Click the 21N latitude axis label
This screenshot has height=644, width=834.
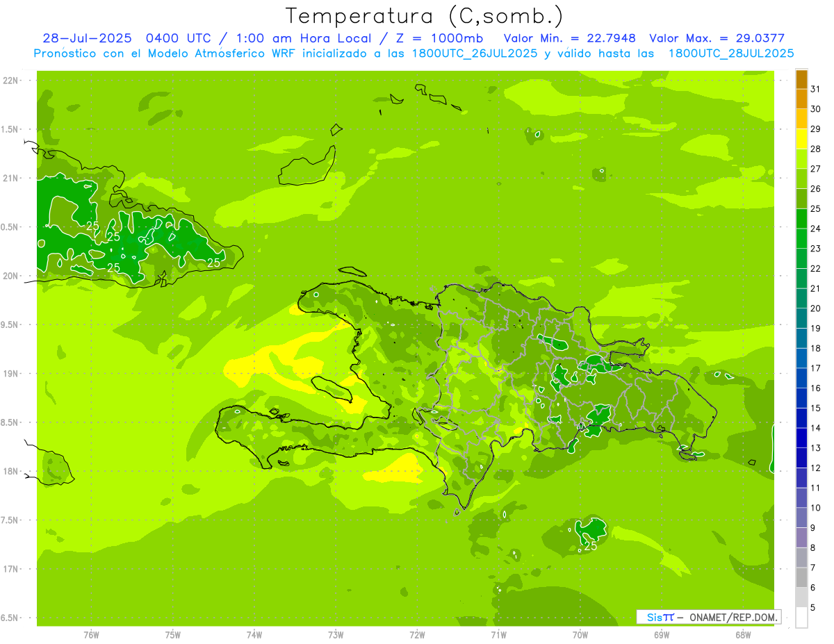click(11, 179)
